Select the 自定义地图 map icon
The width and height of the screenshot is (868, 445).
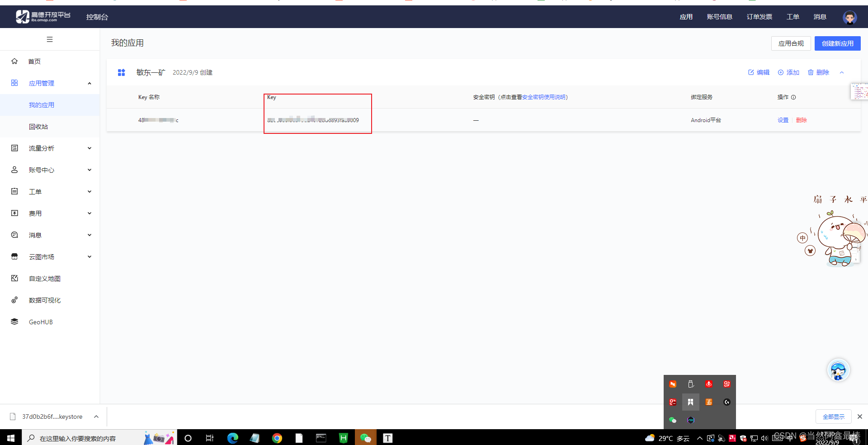point(14,278)
